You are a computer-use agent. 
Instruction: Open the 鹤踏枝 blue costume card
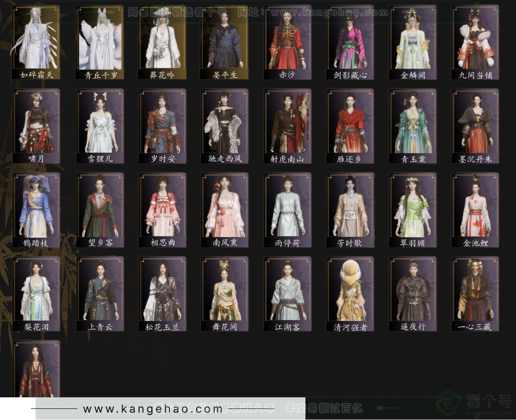(x=37, y=210)
